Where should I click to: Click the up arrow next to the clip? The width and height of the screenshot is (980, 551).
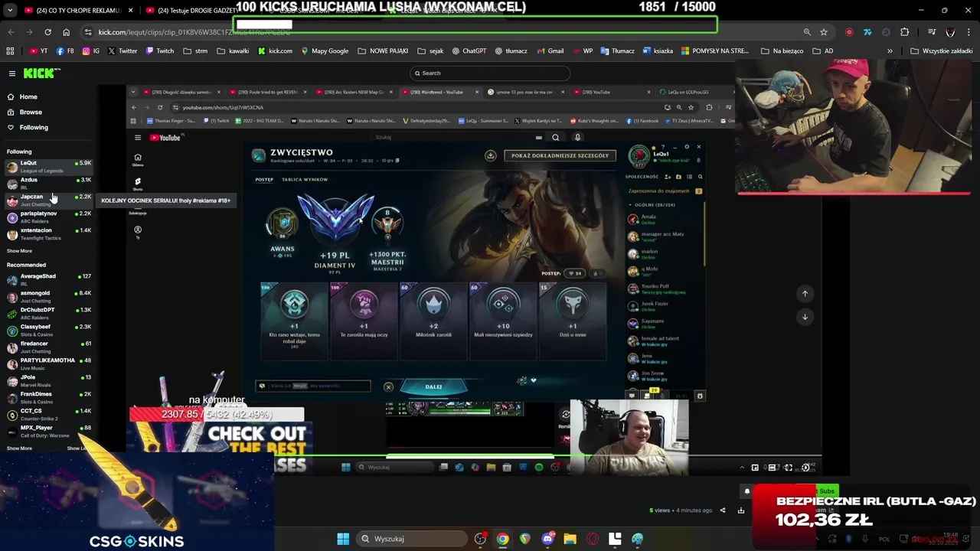click(x=805, y=293)
